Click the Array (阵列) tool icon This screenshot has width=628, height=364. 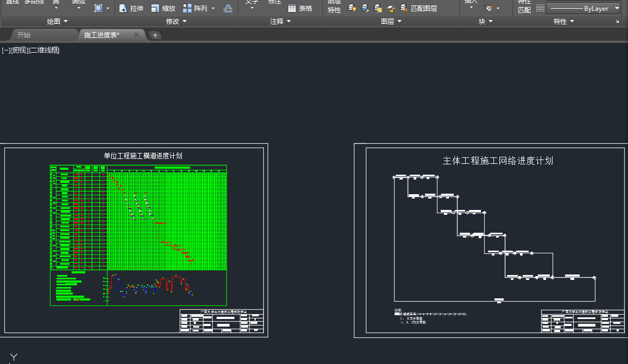point(187,8)
